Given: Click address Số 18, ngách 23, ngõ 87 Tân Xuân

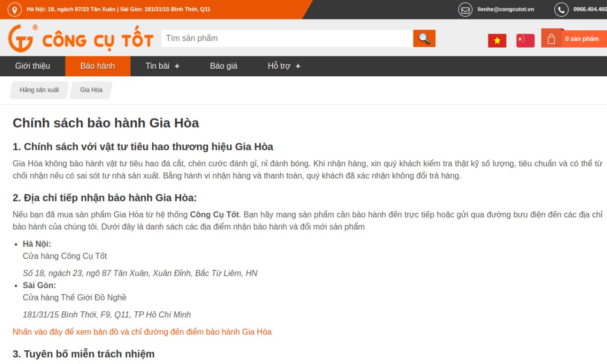Looking at the screenshot, I should pos(140,273).
